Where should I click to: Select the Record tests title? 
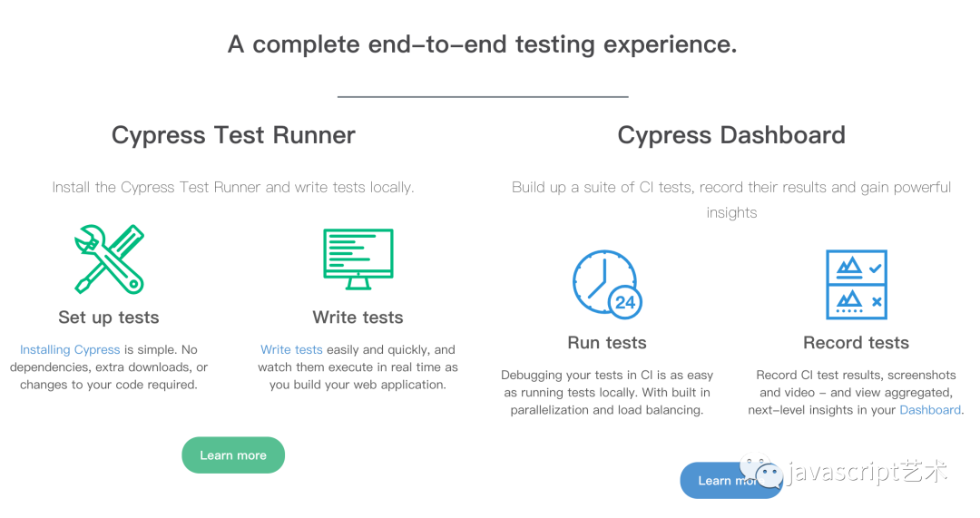[x=856, y=343]
